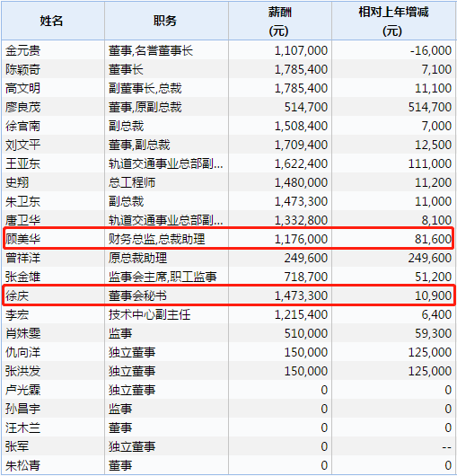Click the position 董事,原副总裁
Image resolution: width=457 pixels, height=476 pixels.
[145, 107]
